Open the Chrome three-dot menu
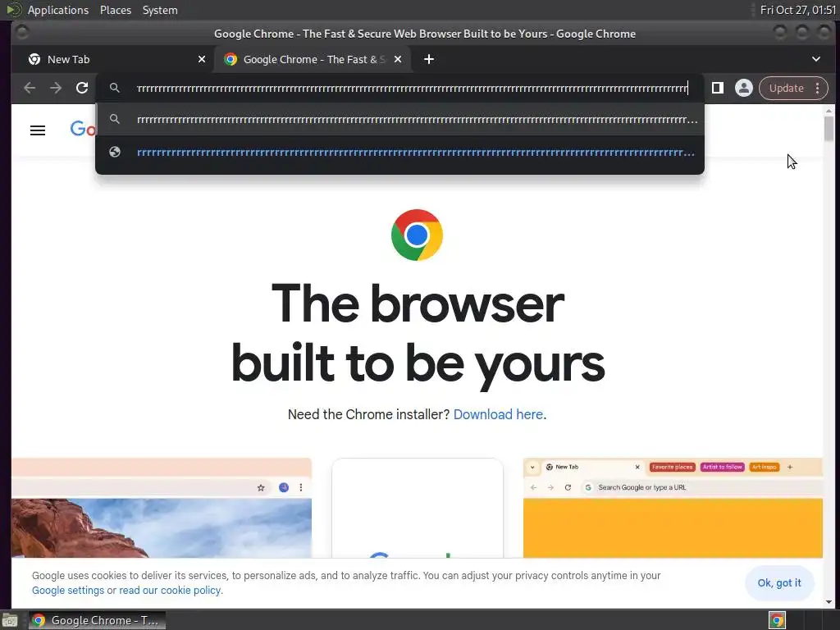 818,88
